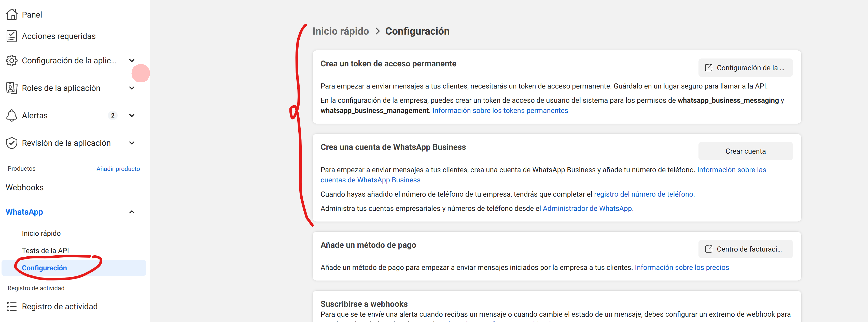
Task: Click the Registro de actividad list icon
Action: point(11,306)
